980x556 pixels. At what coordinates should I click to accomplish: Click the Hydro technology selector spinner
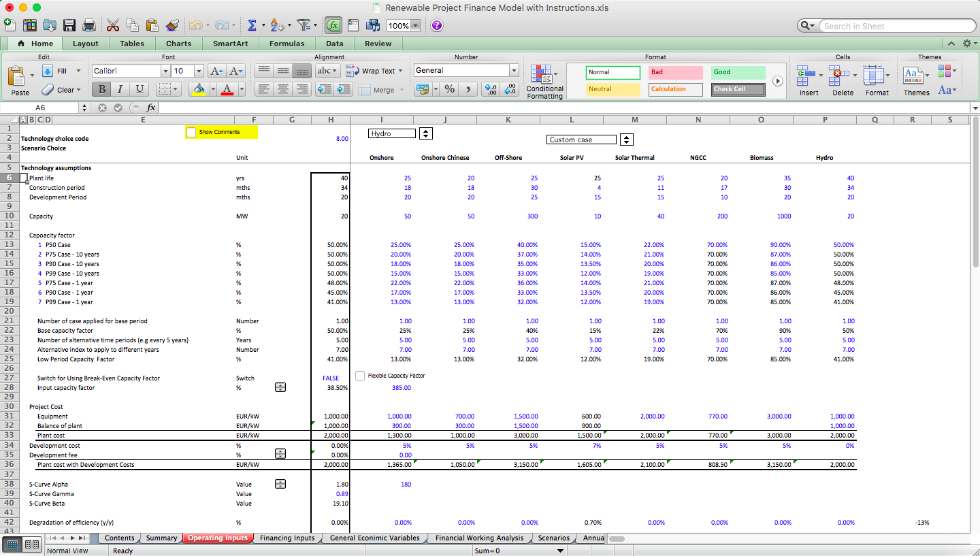pyautogui.click(x=426, y=133)
